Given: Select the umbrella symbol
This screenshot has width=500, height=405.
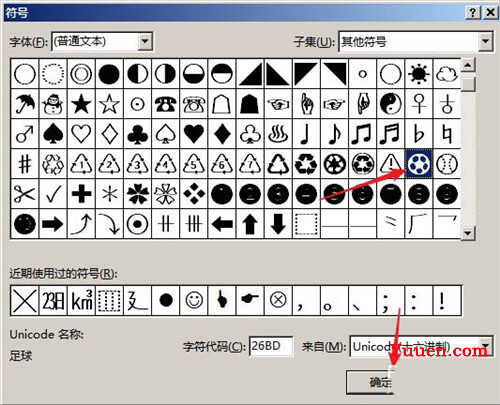Looking at the screenshot, I should 25,104.
